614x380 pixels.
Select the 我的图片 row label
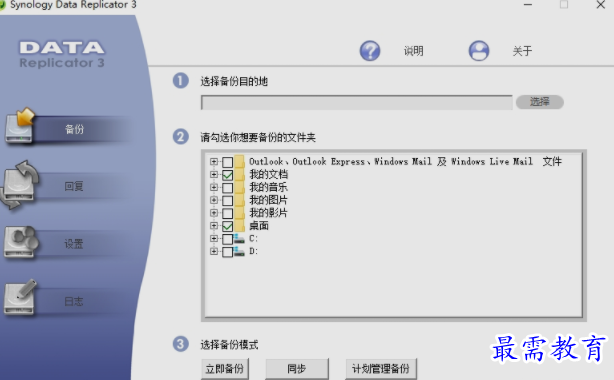pos(269,200)
